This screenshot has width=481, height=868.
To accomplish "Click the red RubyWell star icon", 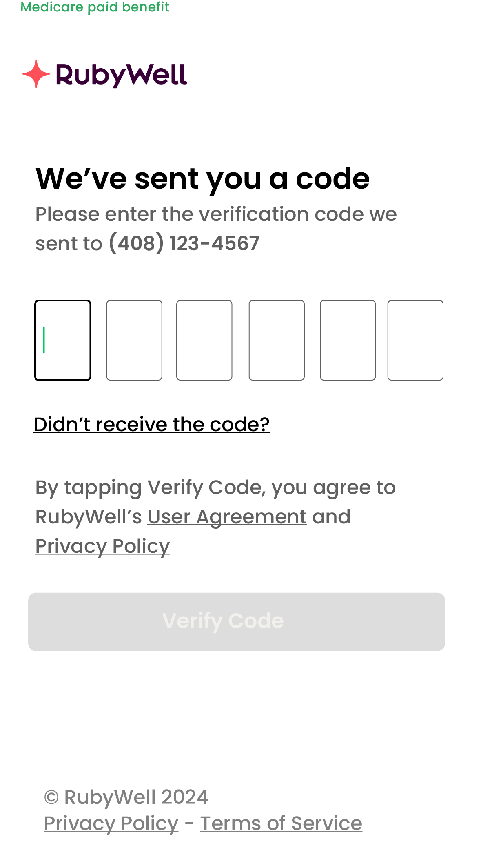I will coord(36,74).
